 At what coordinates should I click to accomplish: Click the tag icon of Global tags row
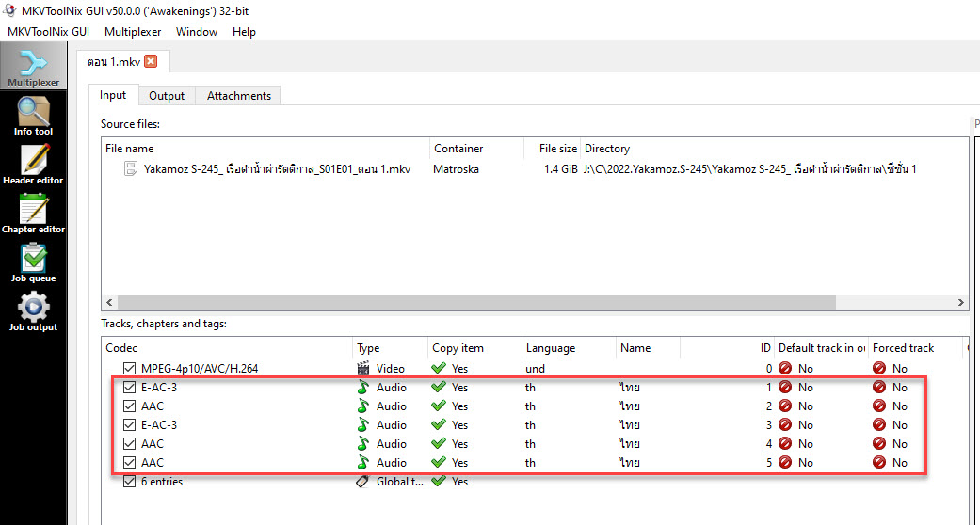363,482
